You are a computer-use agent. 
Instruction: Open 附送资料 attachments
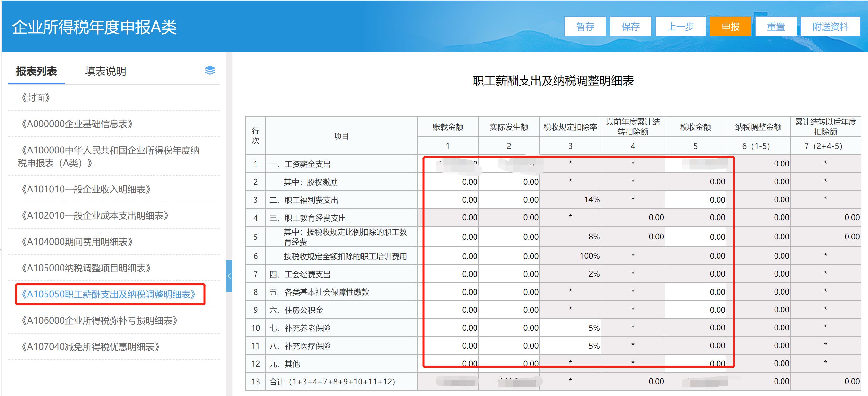click(830, 26)
